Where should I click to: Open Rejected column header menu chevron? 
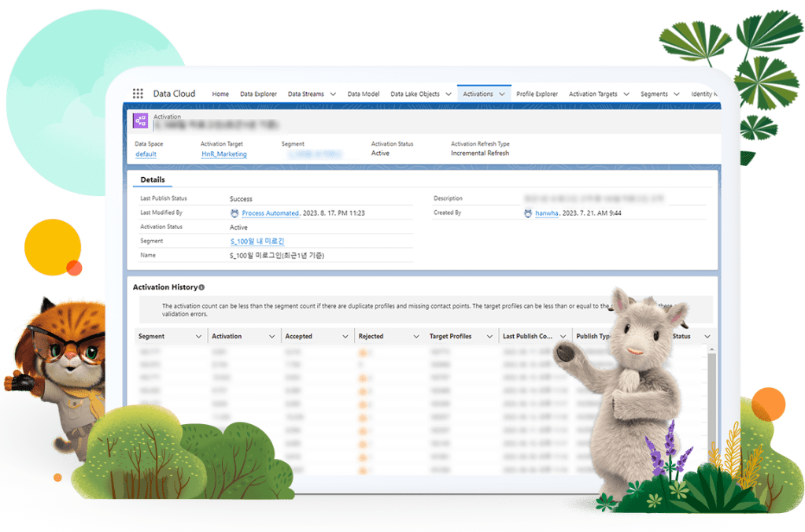click(x=416, y=337)
